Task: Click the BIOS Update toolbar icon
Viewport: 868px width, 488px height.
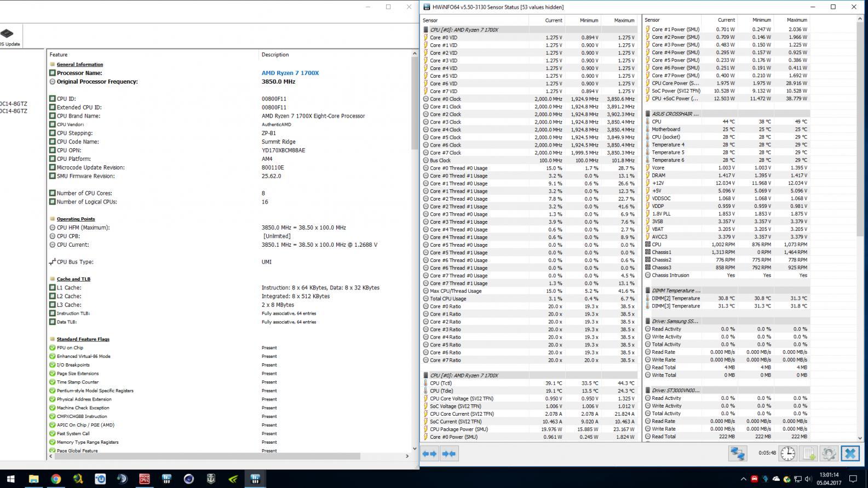Action: coord(9,37)
